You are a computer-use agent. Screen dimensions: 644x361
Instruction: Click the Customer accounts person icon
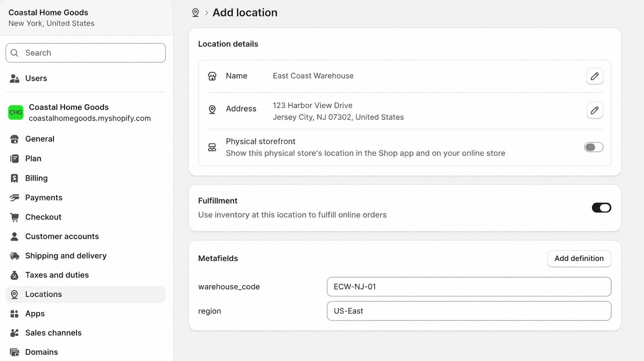15,236
